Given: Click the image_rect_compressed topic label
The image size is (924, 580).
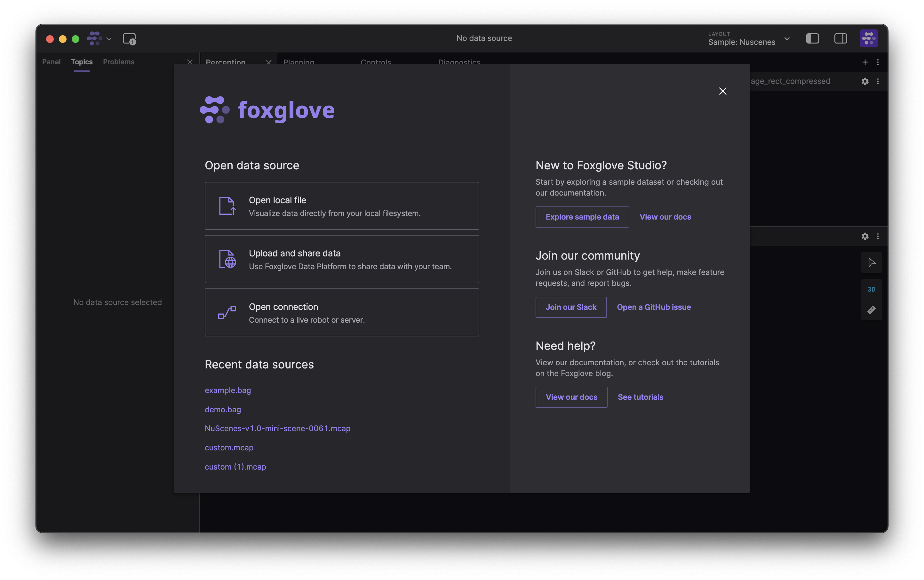Looking at the screenshot, I should click(x=790, y=81).
